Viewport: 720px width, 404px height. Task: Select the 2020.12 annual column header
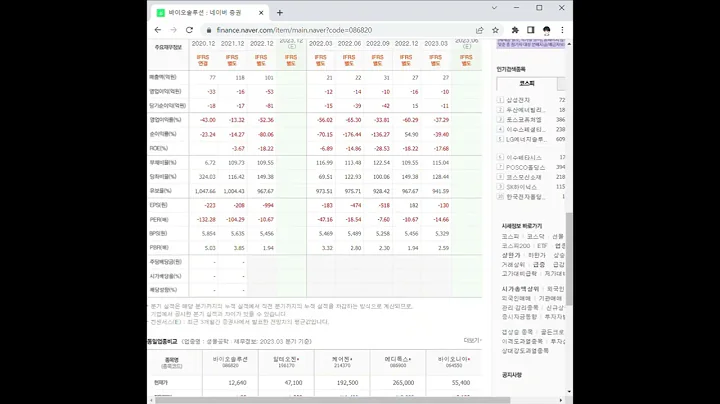pyautogui.click(x=203, y=44)
